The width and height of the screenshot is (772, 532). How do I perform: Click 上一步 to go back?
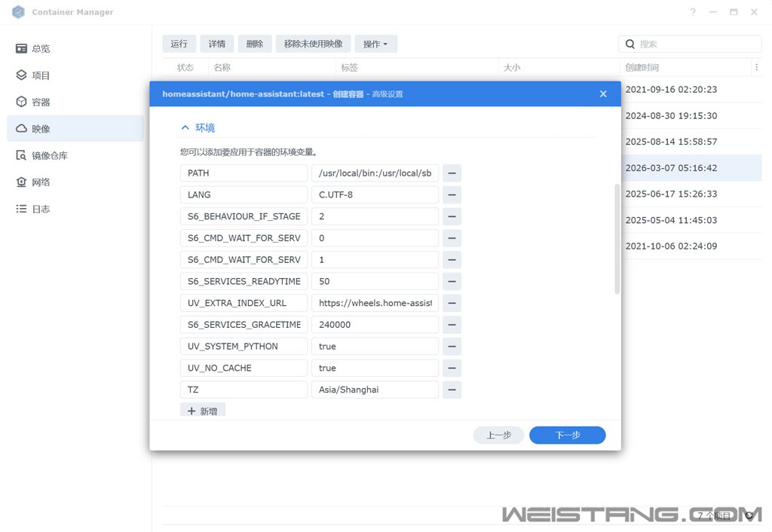(498, 436)
